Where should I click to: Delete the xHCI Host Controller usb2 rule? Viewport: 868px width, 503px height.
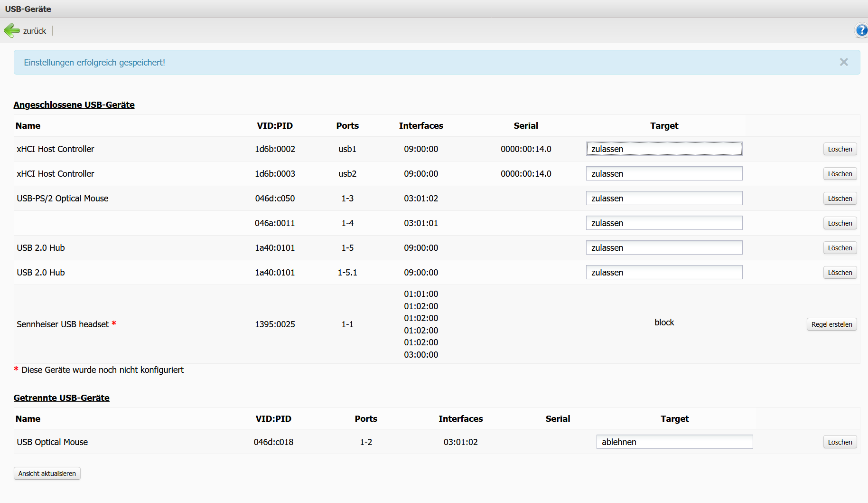point(840,174)
